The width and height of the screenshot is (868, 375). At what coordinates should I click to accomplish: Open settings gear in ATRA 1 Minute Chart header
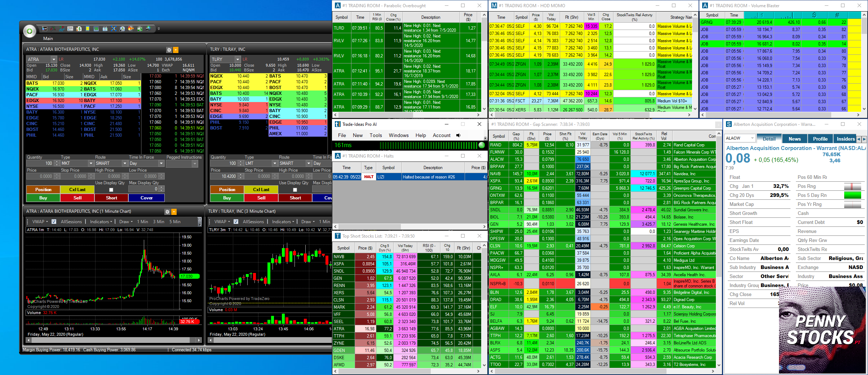pyautogui.click(x=167, y=212)
